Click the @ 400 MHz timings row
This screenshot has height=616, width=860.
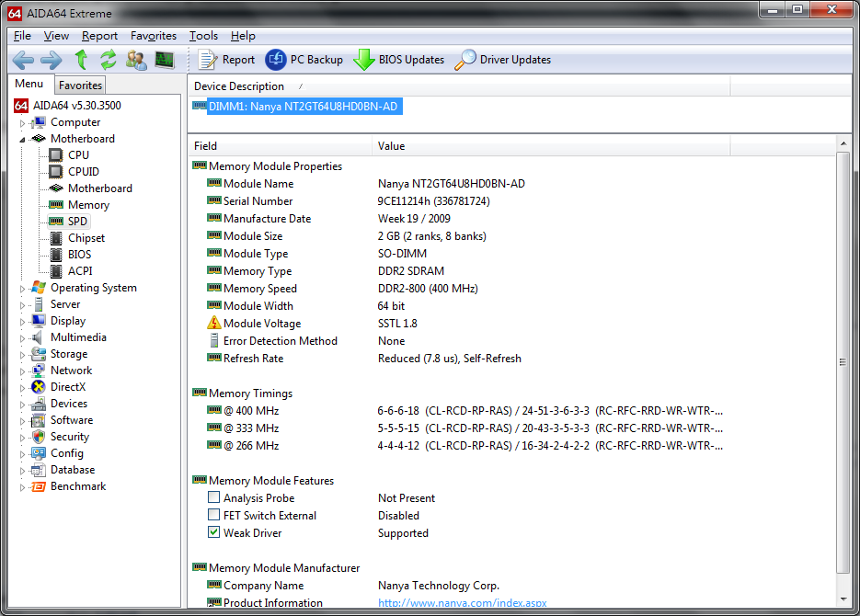coord(465,410)
